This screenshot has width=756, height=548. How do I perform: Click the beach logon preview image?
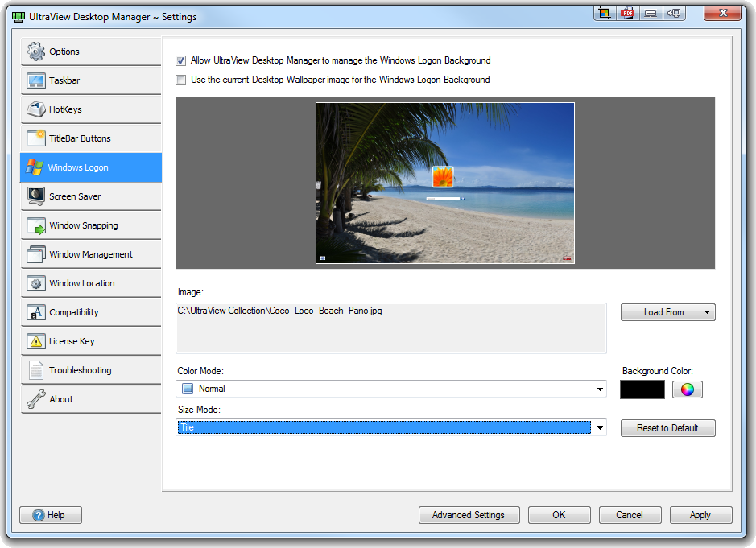[x=445, y=183]
